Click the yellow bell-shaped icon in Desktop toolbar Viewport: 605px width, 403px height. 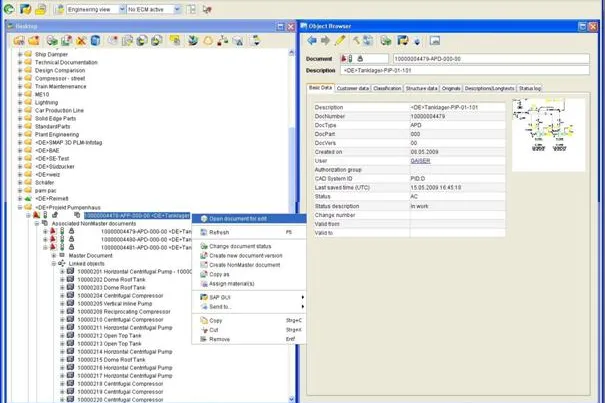[x=208, y=41]
